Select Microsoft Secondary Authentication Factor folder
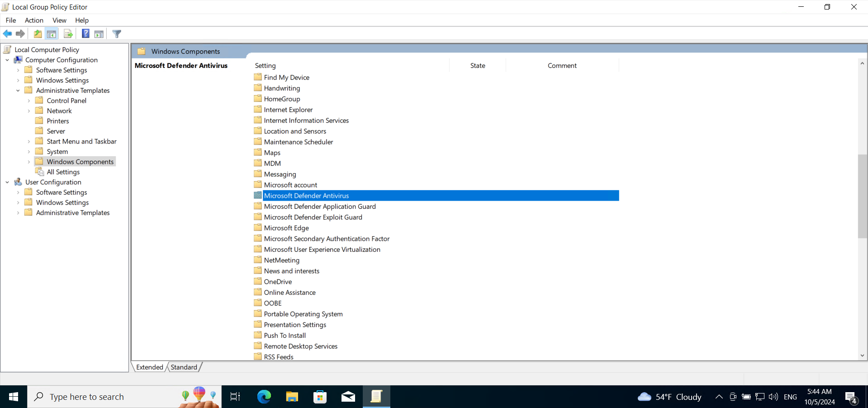The height and width of the screenshot is (408, 868). pyautogui.click(x=327, y=239)
